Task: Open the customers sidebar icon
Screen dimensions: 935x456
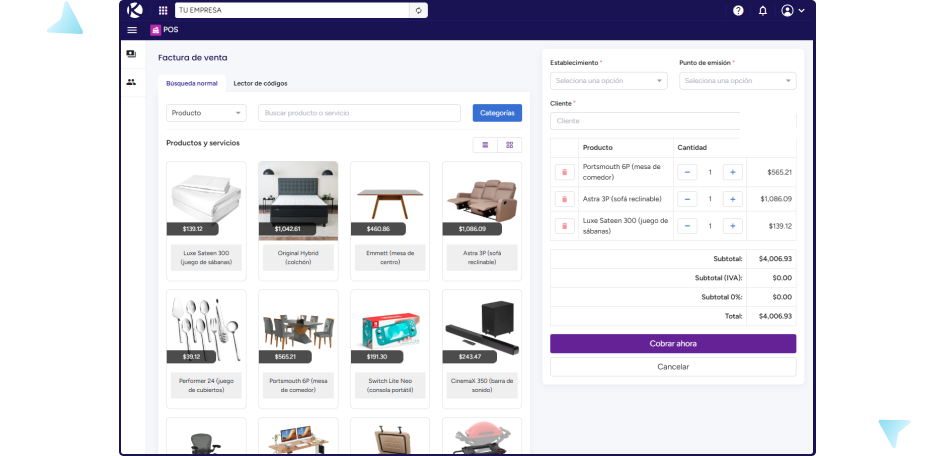Action: pyautogui.click(x=131, y=82)
